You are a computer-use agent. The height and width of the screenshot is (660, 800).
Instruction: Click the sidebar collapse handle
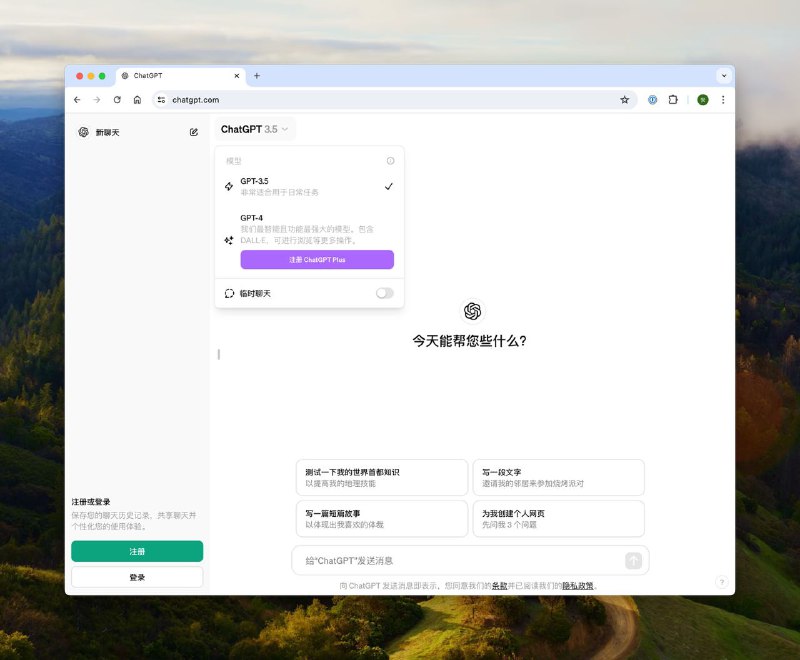219,354
